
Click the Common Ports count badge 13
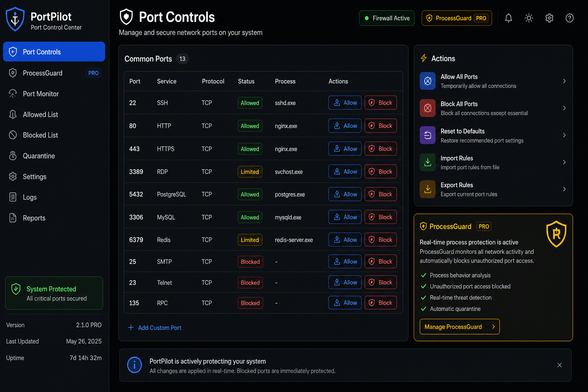click(182, 59)
